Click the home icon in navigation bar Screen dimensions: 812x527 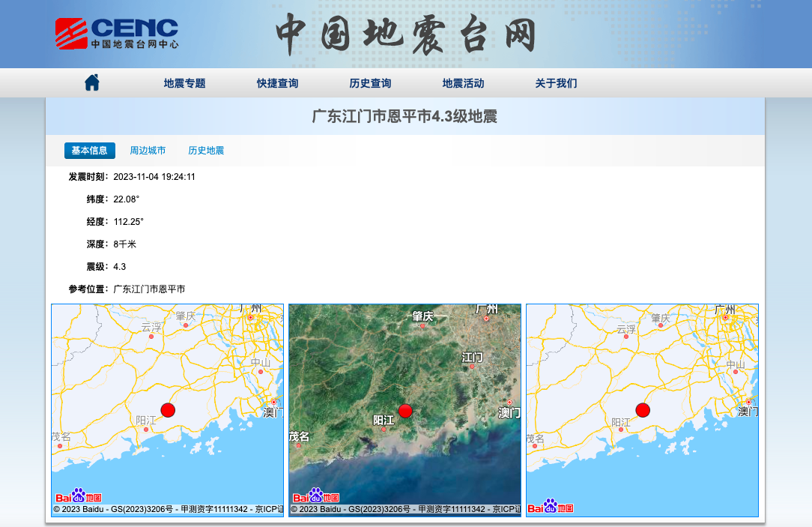[x=91, y=82]
